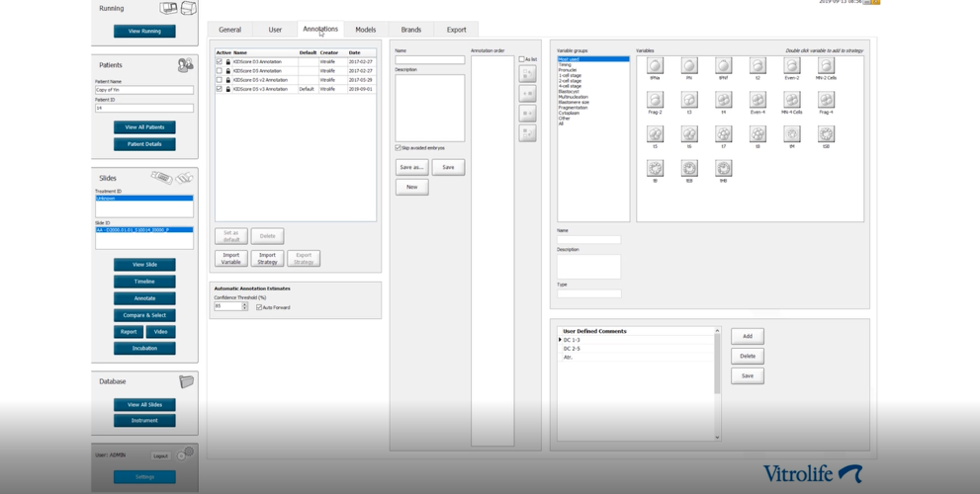Switch to the Models tab
The height and width of the screenshot is (494, 980).
click(x=366, y=30)
